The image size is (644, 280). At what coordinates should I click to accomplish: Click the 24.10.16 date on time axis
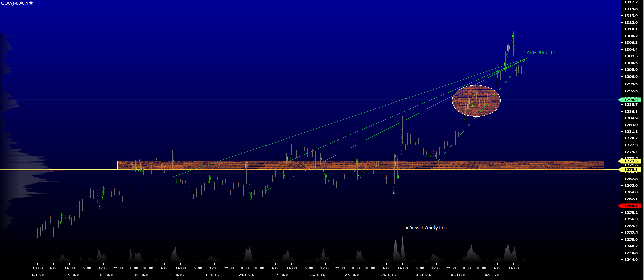pyautogui.click(x=246, y=275)
